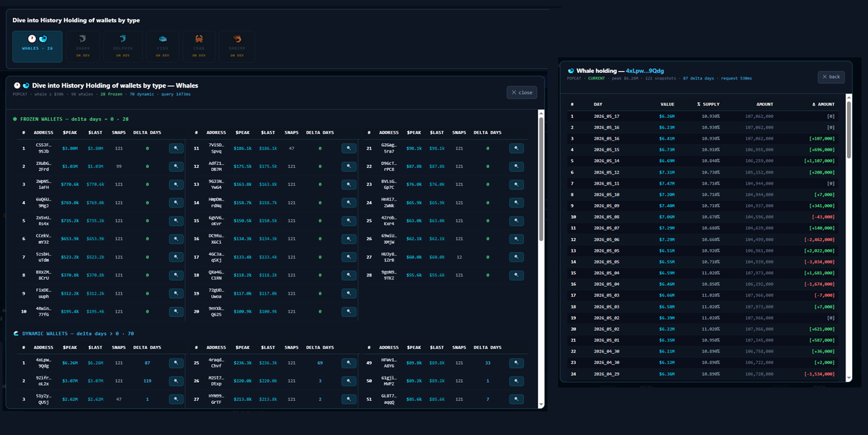
Task: Open details for wallet DC9Ru…X6Ci
Action: coord(349,239)
